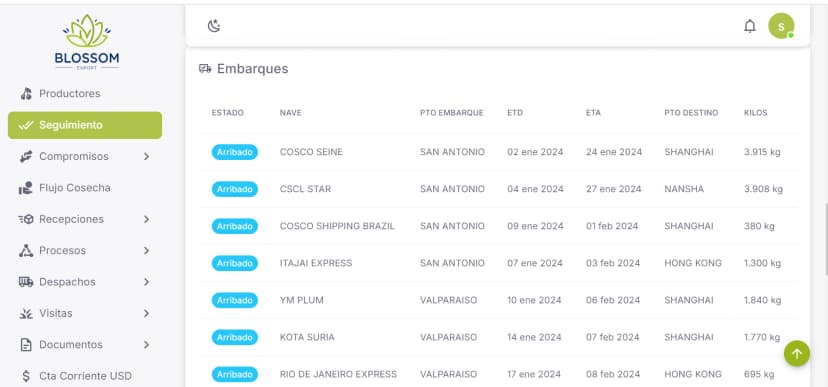Click vessel name KOTA SURIA

coord(307,337)
